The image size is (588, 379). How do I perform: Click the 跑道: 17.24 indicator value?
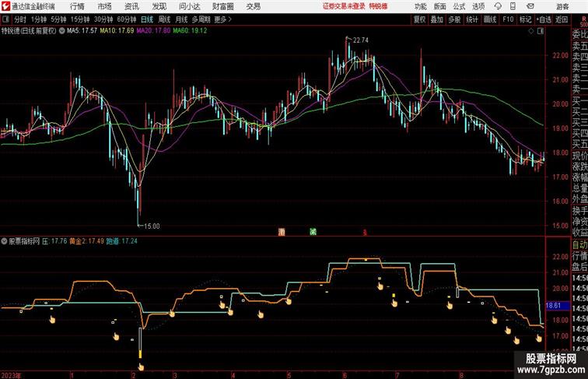click(121, 241)
